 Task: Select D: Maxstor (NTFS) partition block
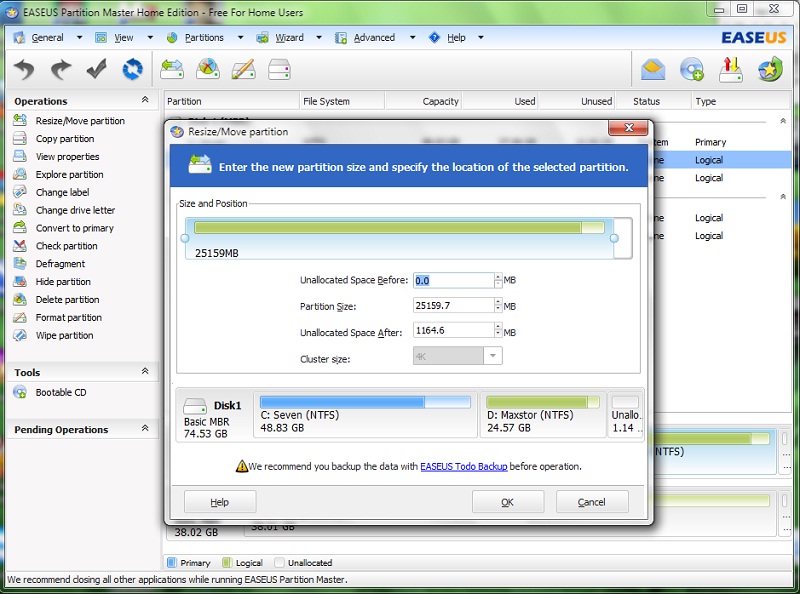tap(543, 414)
